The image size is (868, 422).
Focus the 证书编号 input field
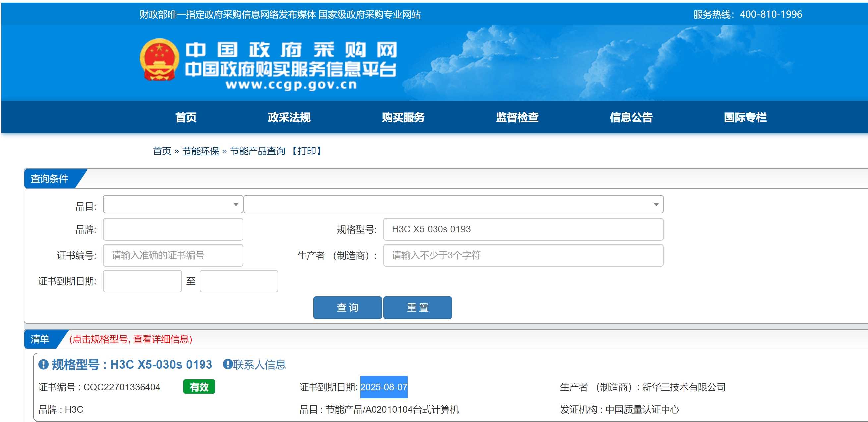tap(173, 255)
